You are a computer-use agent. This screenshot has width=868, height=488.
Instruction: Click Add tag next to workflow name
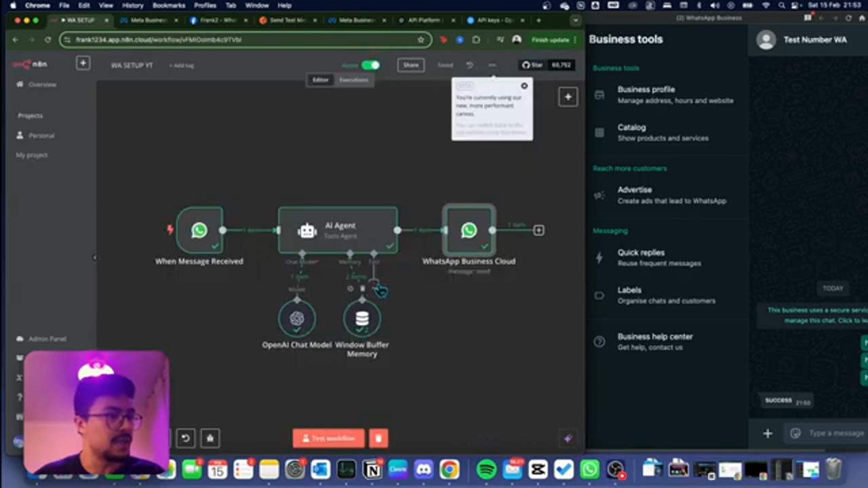(182, 66)
